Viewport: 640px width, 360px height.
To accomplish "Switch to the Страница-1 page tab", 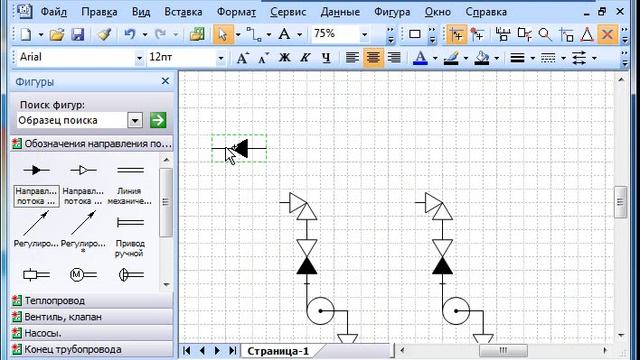I will click(x=278, y=351).
